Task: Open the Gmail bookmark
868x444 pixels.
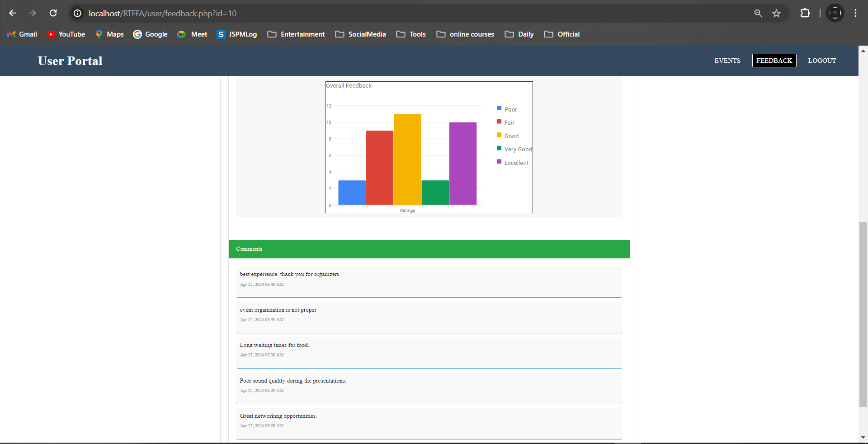Action: [x=22, y=34]
